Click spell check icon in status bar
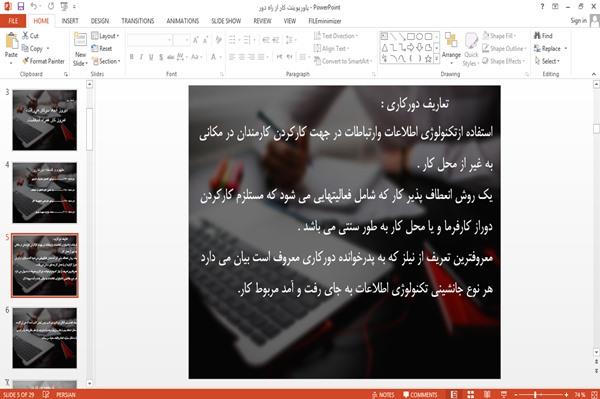 click(x=46, y=394)
